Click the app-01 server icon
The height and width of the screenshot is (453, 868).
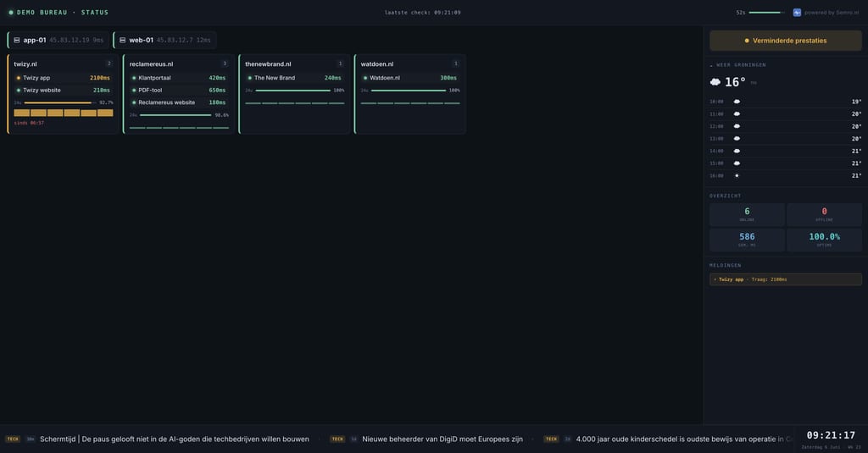click(17, 41)
